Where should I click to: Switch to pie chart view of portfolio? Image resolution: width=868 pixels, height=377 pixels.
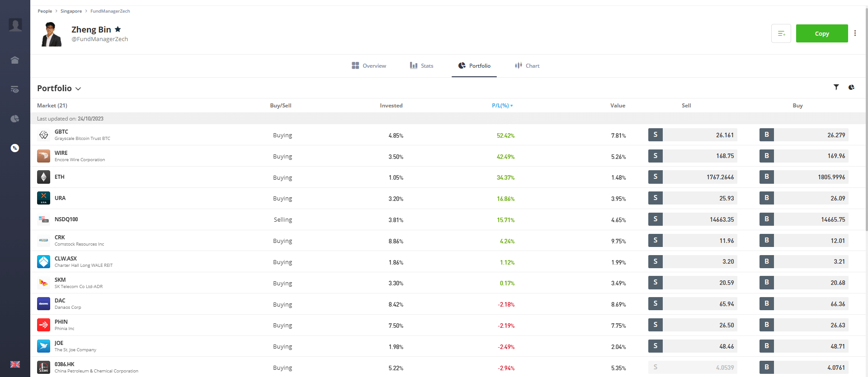(x=851, y=87)
